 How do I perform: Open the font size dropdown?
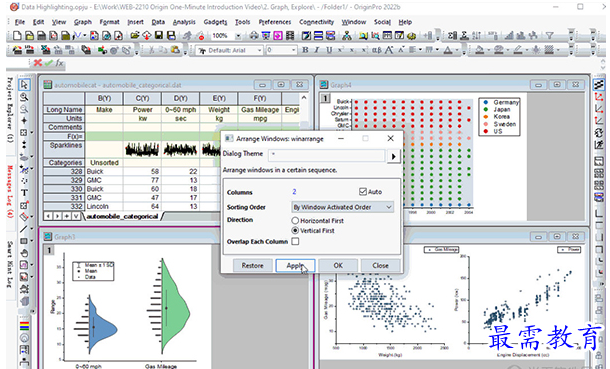293,50
